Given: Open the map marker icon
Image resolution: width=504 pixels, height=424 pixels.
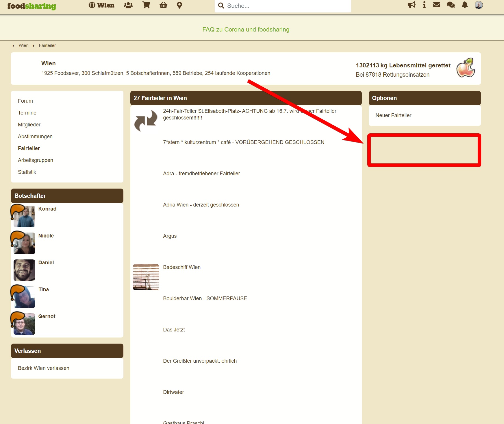Looking at the screenshot, I should 179,5.
